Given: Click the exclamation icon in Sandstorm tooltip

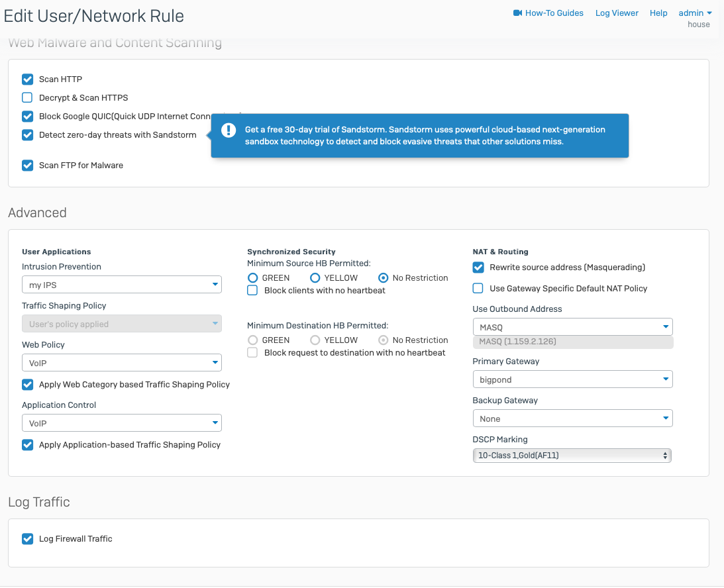Looking at the screenshot, I should click(x=229, y=130).
